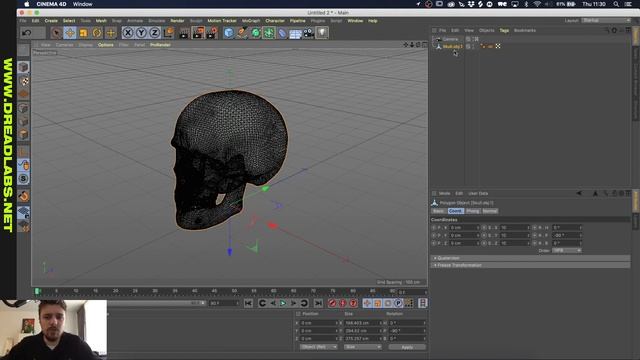Screen dimensions: 640x360
Task: Toggle R.H animation dot in Coordinates
Action: click(x=535, y=227)
